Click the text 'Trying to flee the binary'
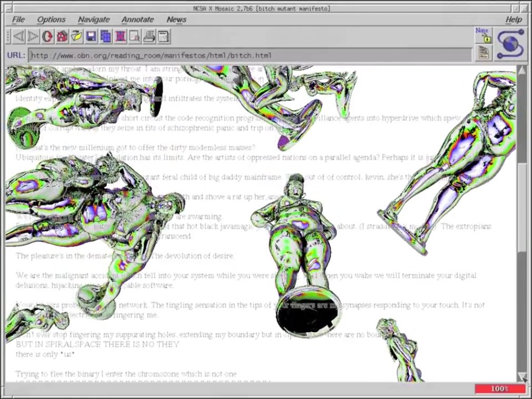This screenshot has width=532, height=399. (58, 374)
